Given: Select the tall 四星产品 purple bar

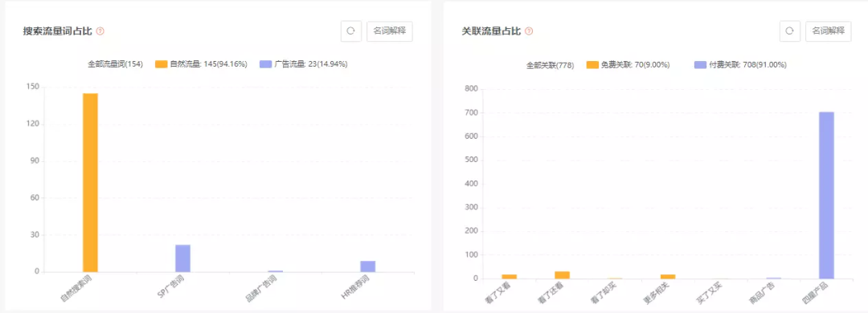Looking at the screenshot, I should coord(826,195).
